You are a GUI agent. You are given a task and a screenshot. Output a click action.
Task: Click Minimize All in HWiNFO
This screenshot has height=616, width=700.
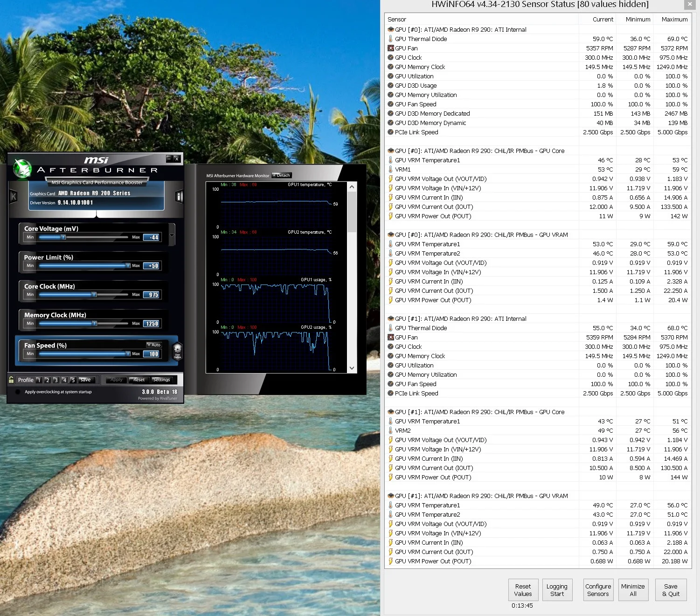click(633, 590)
